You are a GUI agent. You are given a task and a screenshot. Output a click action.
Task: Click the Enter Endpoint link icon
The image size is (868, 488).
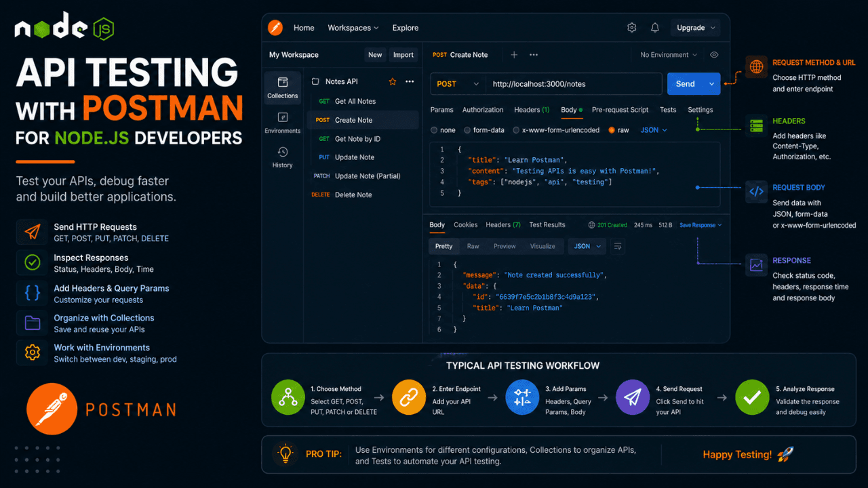[408, 397]
